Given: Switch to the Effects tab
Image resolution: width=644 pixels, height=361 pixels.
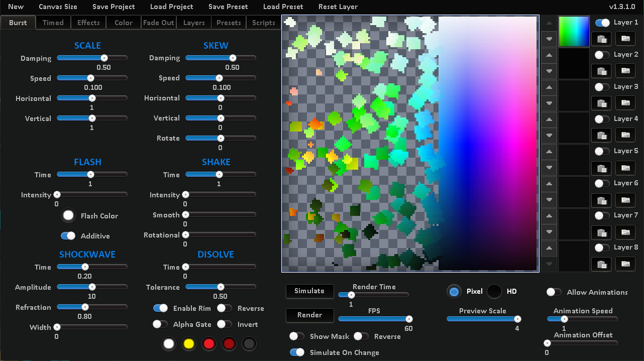Looking at the screenshot, I should 88,22.
